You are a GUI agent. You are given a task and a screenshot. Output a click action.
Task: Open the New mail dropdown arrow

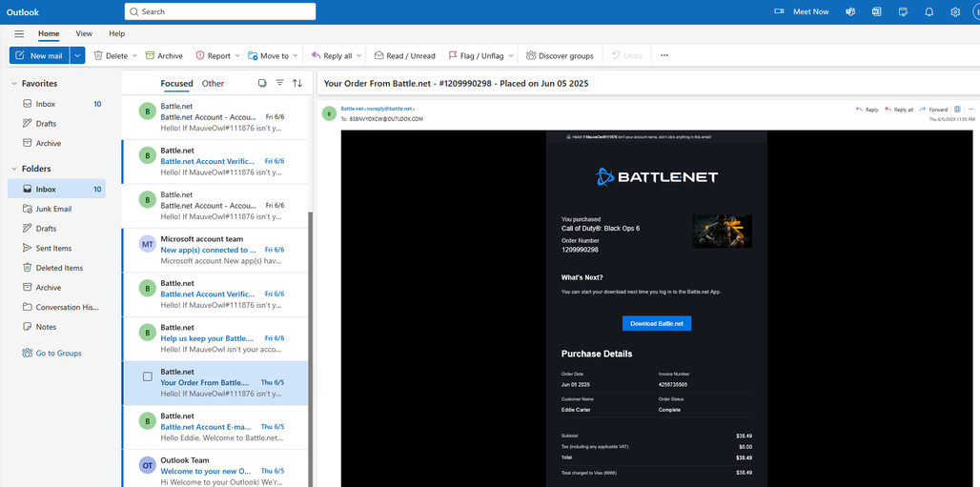tap(77, 55)
